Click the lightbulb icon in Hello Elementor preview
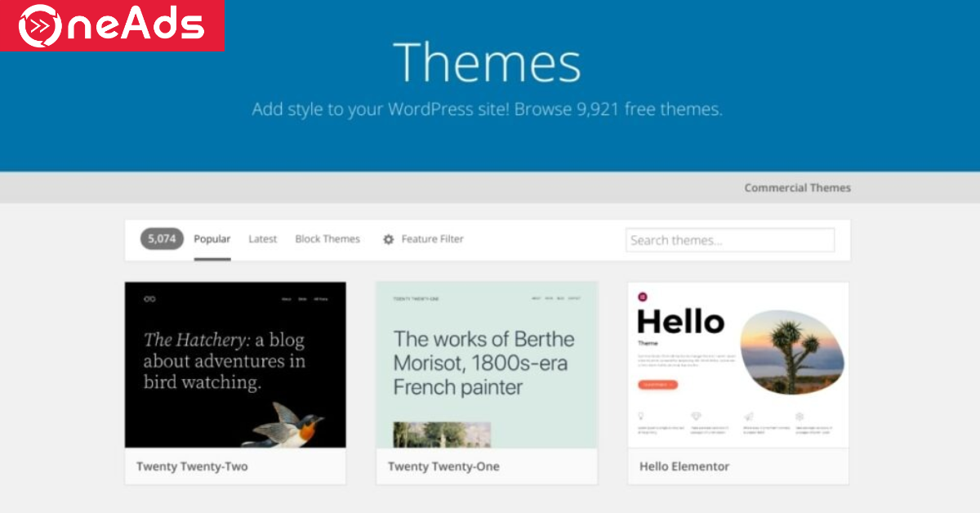Viewport: 980px width, 513px height. [x=641, y=416]
